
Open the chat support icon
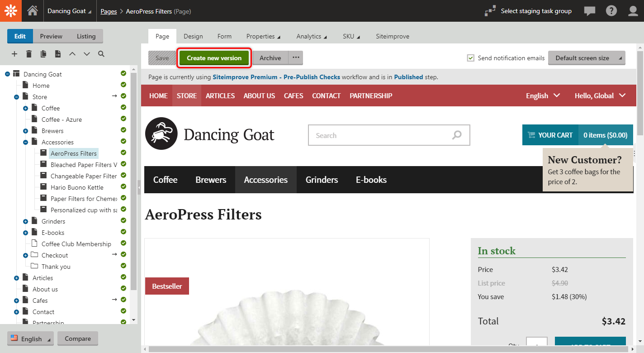pyautogui.click(x=590, y=11)
